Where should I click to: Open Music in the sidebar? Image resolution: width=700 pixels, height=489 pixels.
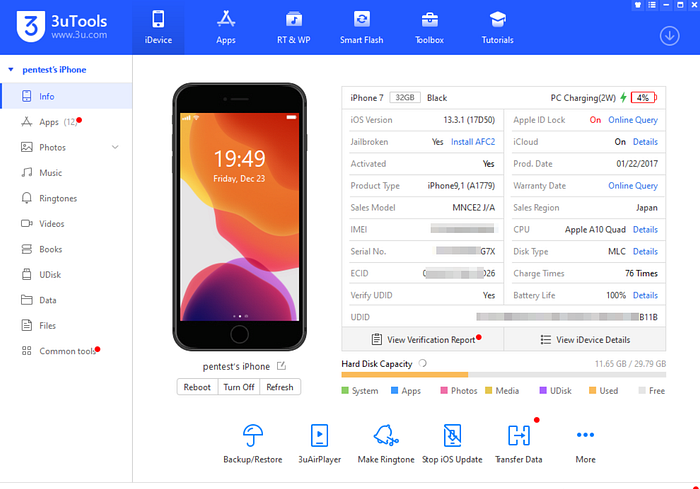(67, 172)
